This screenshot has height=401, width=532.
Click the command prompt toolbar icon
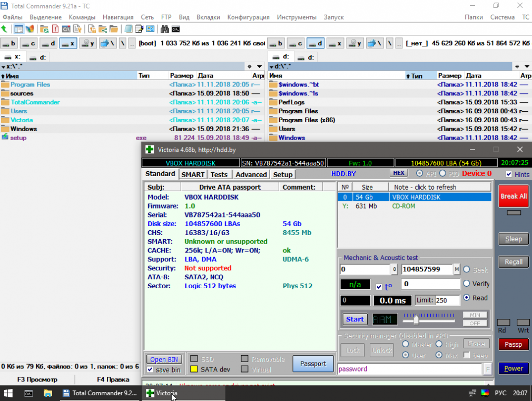tap(176, 29)
